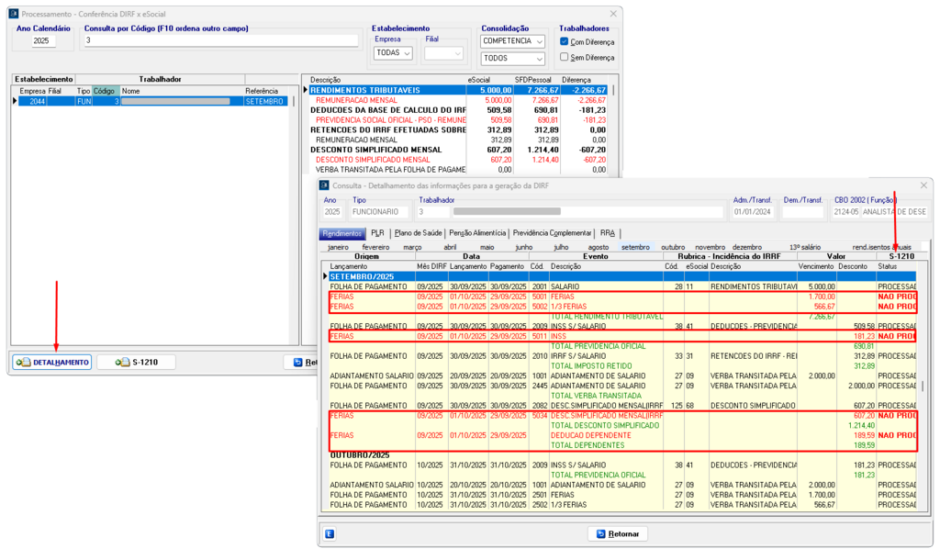The width and height of the screenshot is (940, 560).
Task: Click row marker next to RENDIMENTOS TRIBUTAVEIS
Action: pyautogui.click(x=306, y=90)
